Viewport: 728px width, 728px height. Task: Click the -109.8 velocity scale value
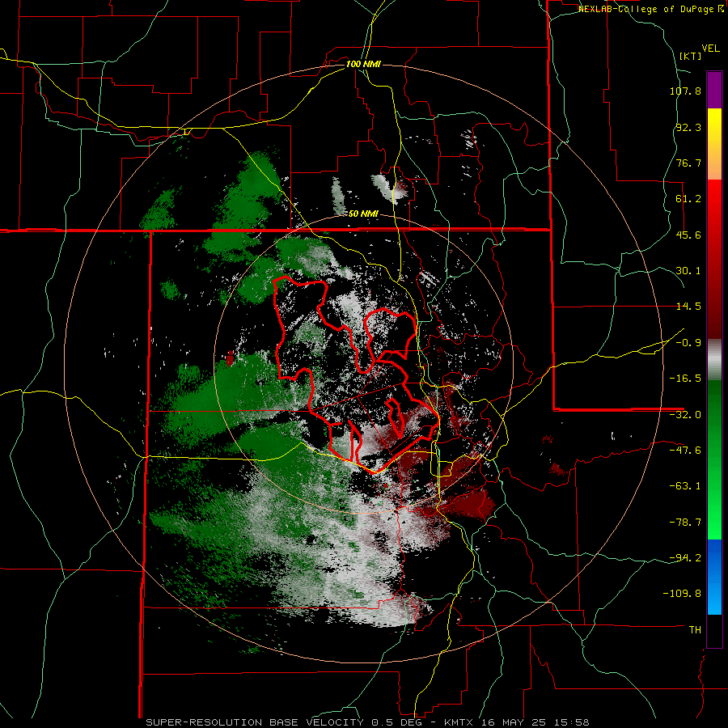(x=683, y=594)
